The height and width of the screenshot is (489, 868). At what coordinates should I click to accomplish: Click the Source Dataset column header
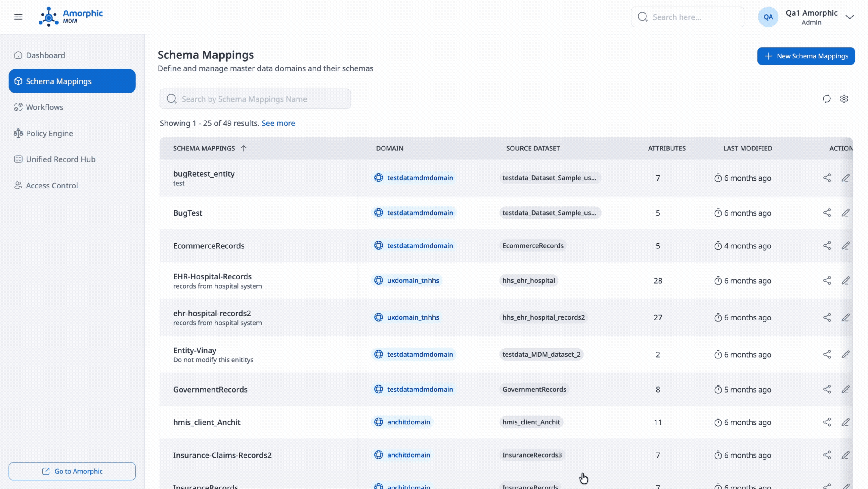[x=533, y=148]
